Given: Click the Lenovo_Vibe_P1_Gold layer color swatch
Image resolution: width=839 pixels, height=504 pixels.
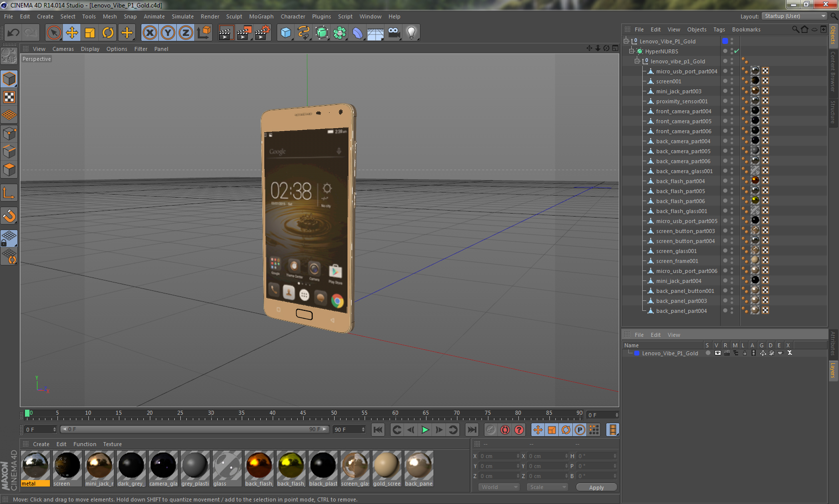Looking at the screenshot, I should 637,353.
